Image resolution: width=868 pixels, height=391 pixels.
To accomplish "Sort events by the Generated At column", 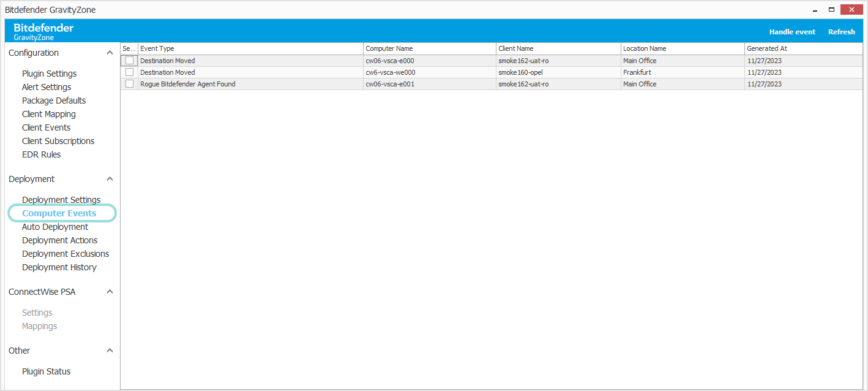I will [767, 48].
